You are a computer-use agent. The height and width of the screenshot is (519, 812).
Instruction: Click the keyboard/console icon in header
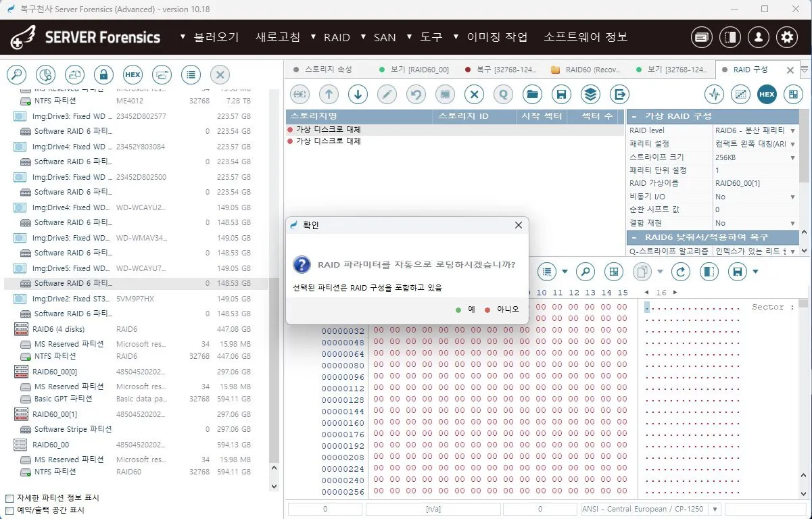pyautogui.click(x=701, y=37)
